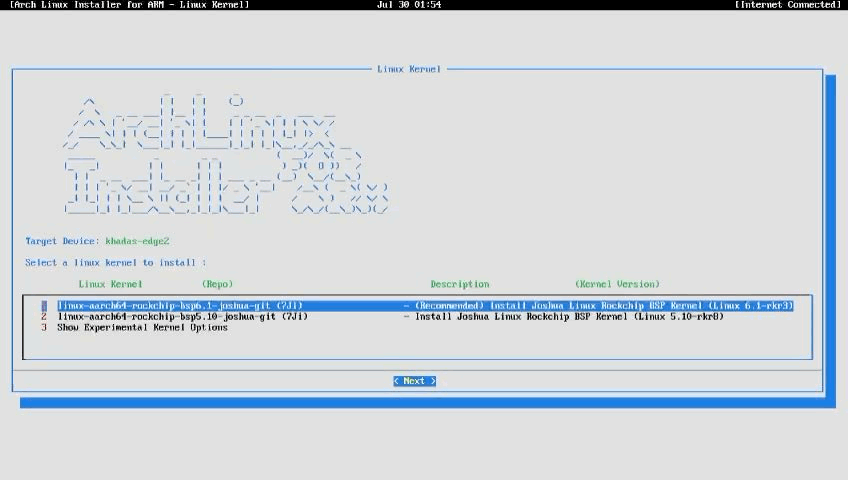Click the Arch Linux Installer for ARM title
The height and width of the screenshot is (480, 848).
pyautogui.click(x=130, y=5)
